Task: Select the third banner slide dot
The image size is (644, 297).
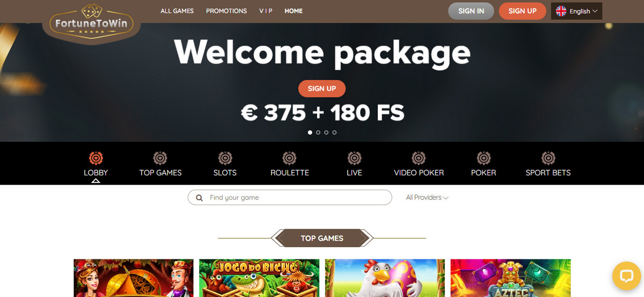Action: pyautogui.click(x=326, y=132)
